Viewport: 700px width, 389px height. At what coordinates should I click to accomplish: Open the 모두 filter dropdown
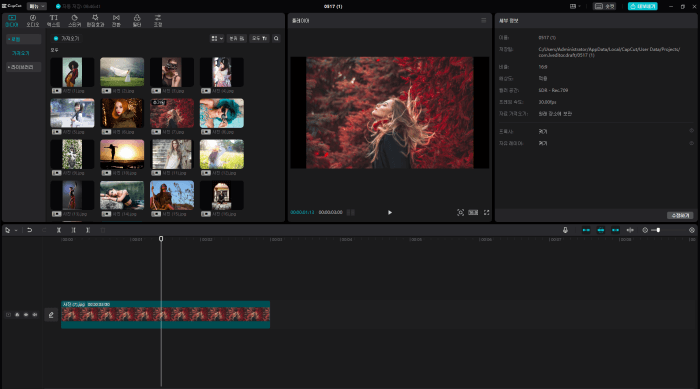[259, 38]
